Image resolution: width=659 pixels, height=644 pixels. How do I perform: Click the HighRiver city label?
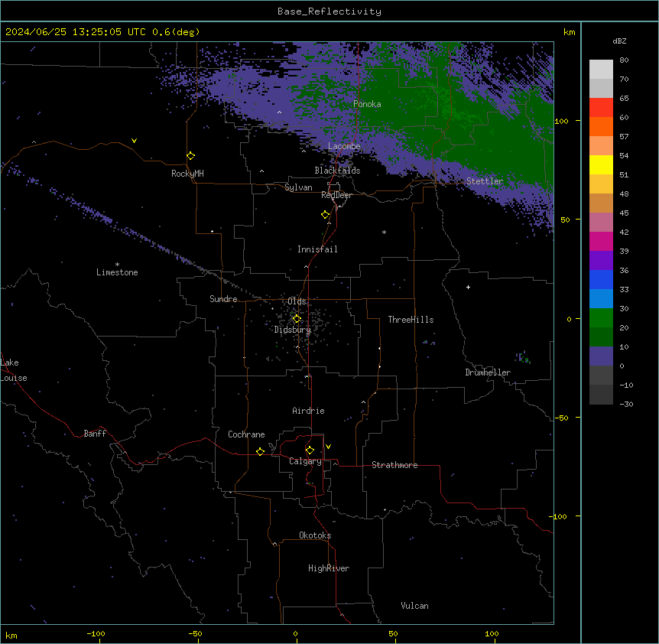pos(329,568)
